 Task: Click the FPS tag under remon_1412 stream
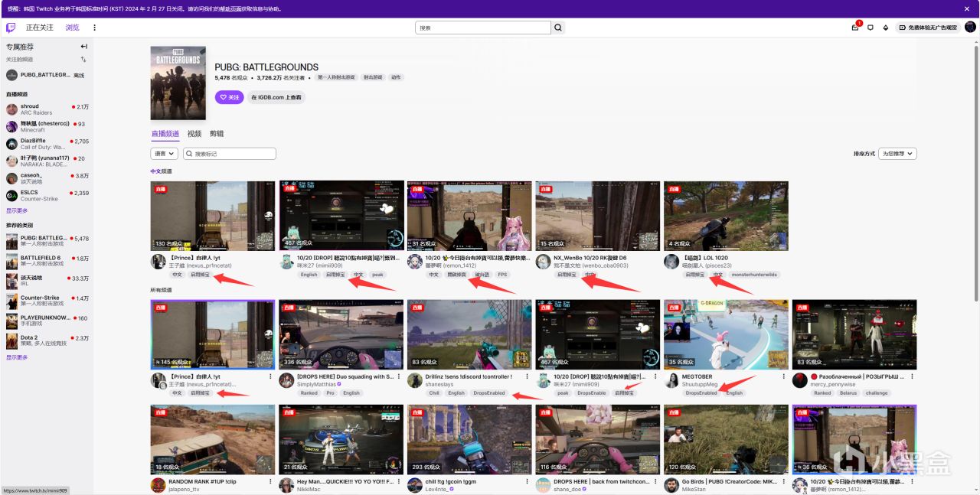click(x=502, y=275)
